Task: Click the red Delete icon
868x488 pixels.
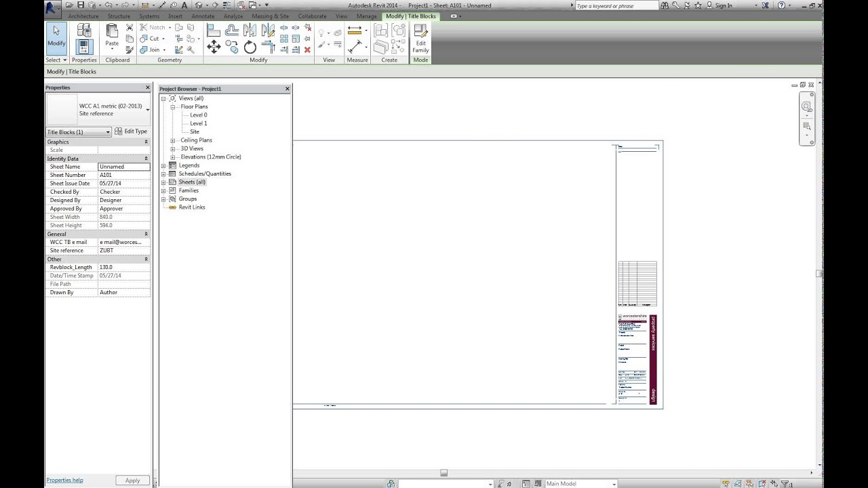Action: click(x=307, y=49)
